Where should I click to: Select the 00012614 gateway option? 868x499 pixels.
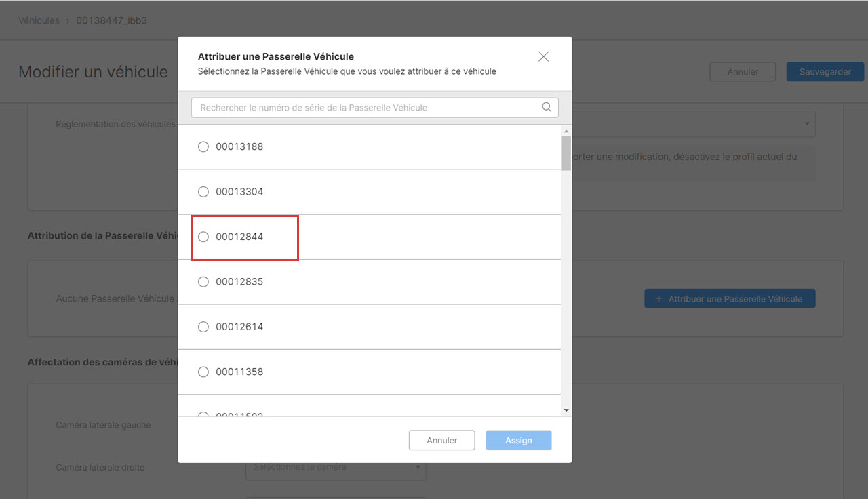(x=203, y=327)
